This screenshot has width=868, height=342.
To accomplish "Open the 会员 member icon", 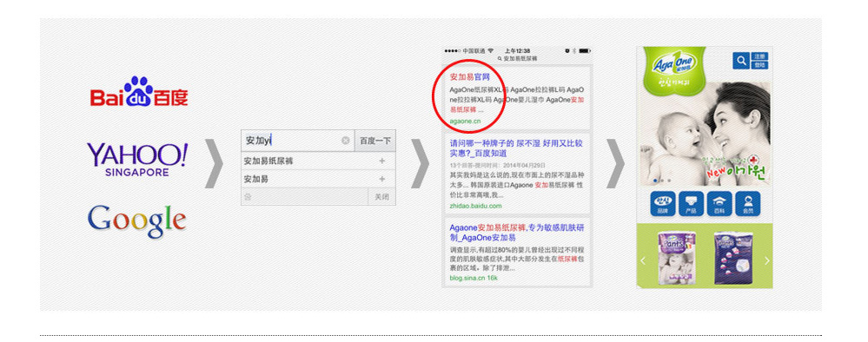I will pyautogui.click(x=748, y=204).
